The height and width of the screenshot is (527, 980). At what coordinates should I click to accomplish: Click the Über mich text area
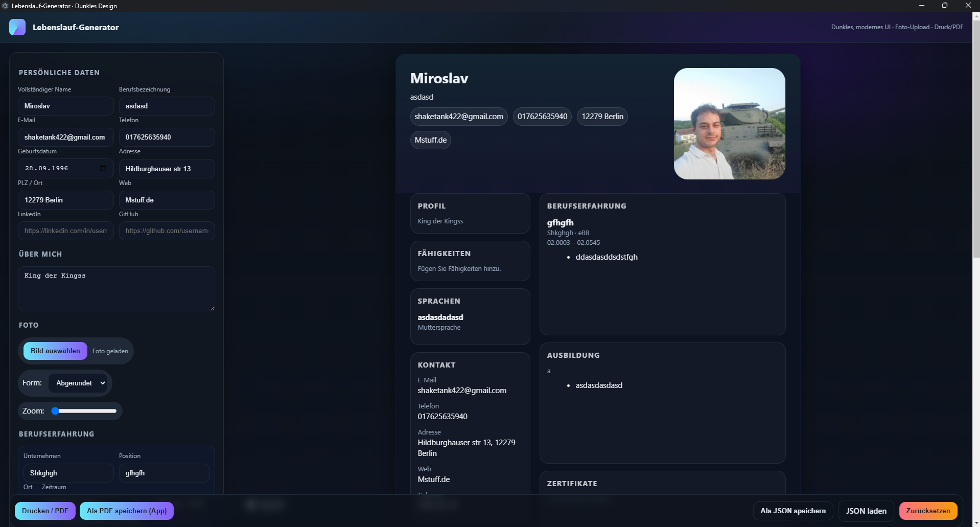[116, 289]
